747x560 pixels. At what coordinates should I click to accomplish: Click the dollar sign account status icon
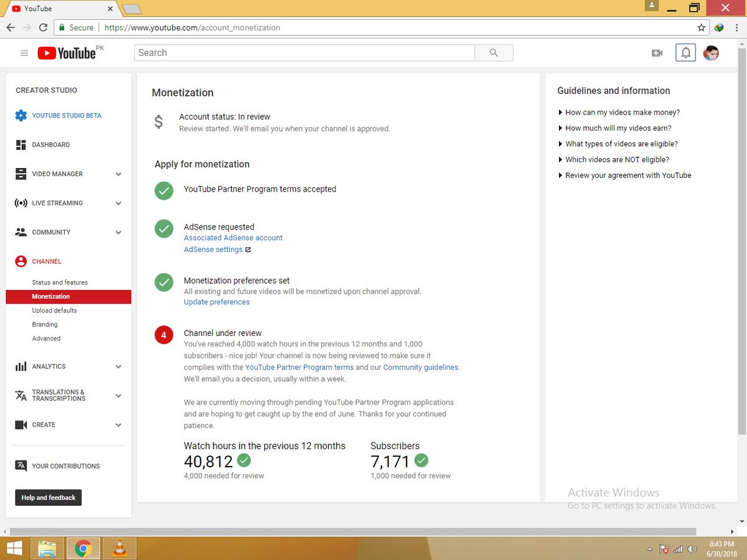159,122
